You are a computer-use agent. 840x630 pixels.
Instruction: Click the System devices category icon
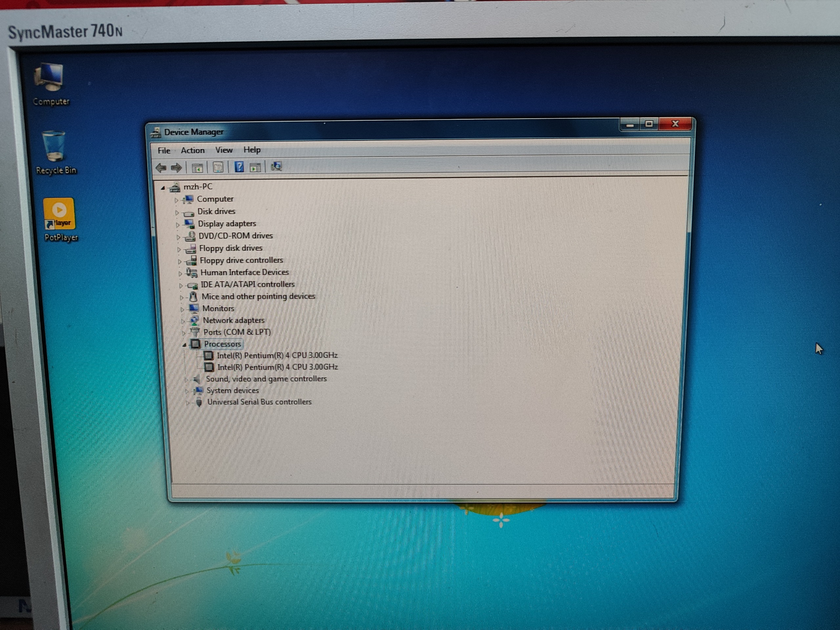pos(198,391)
